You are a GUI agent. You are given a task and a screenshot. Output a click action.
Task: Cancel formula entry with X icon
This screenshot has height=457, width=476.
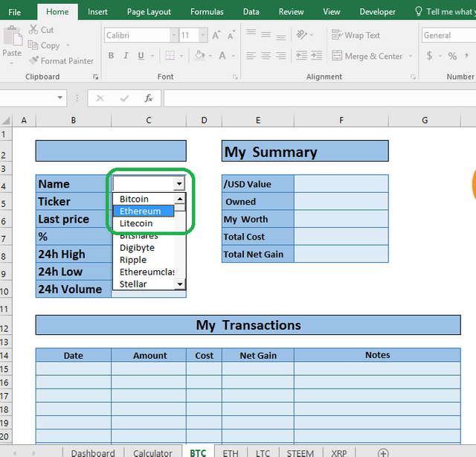coord(100,98)
